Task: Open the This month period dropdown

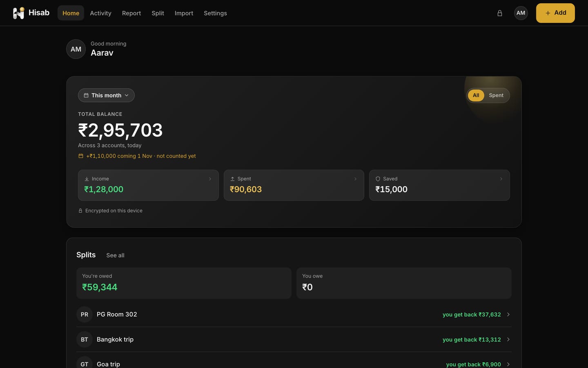Action: (x=106, y=95)
